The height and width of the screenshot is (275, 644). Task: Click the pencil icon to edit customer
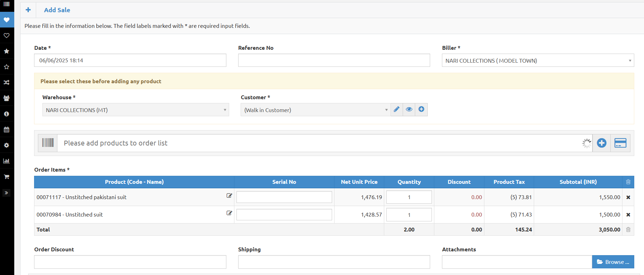tap(396, 109)
